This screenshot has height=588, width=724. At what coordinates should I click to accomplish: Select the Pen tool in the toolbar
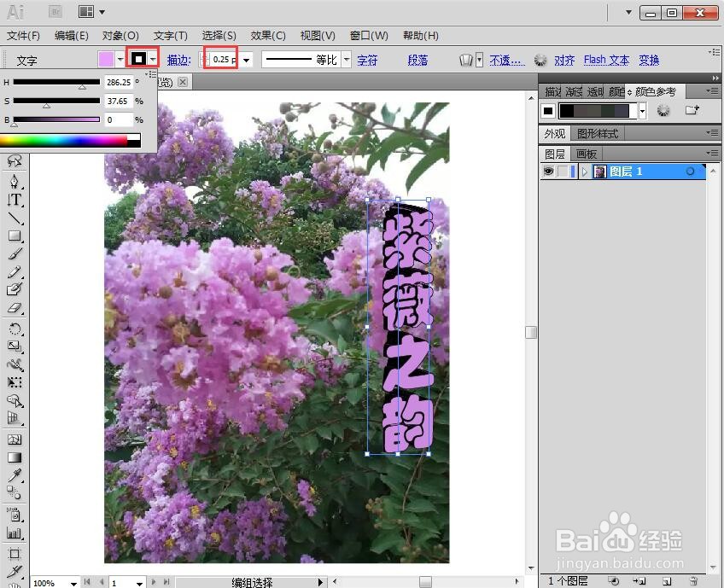pyautogui.click(x=14, y=182)
